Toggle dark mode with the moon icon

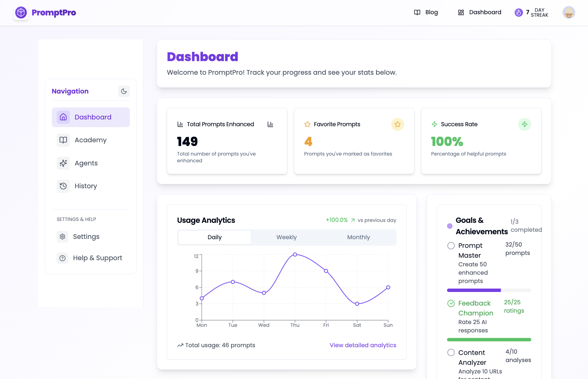[x=124, y=91]
